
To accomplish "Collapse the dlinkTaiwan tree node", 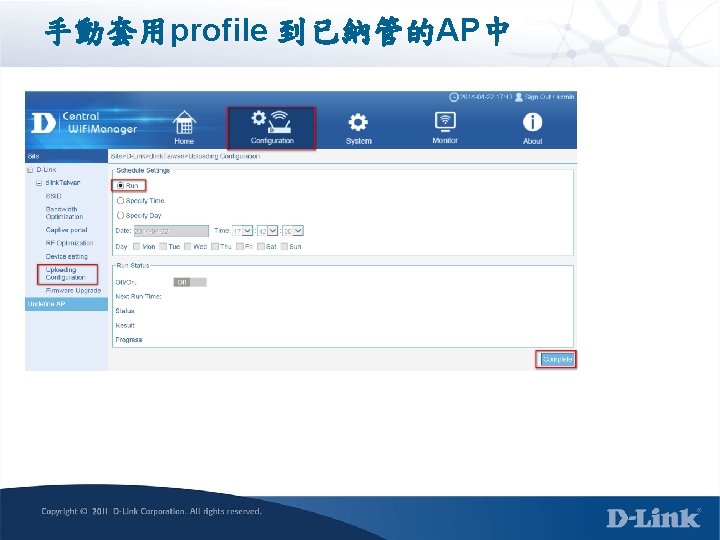I will [x=39, y=183].
